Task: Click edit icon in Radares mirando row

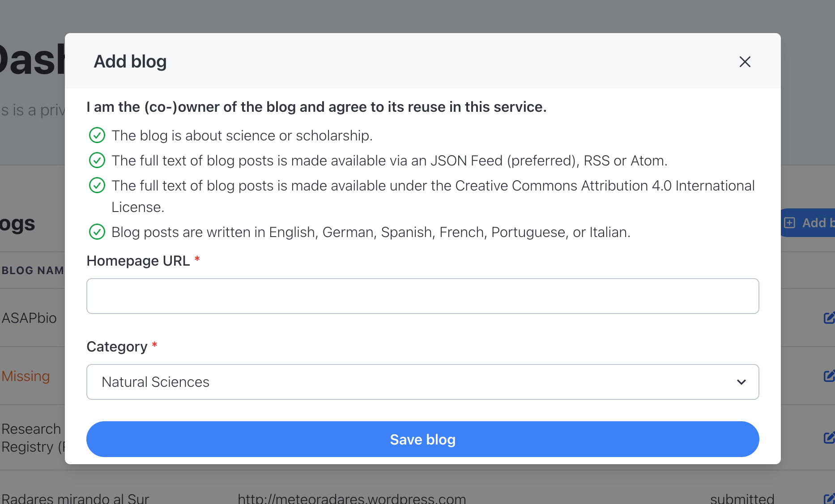Action: (x=829, y=498)
